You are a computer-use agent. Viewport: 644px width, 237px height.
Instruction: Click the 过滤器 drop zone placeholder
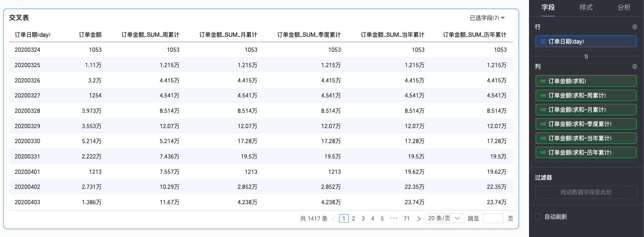[586, 192]
